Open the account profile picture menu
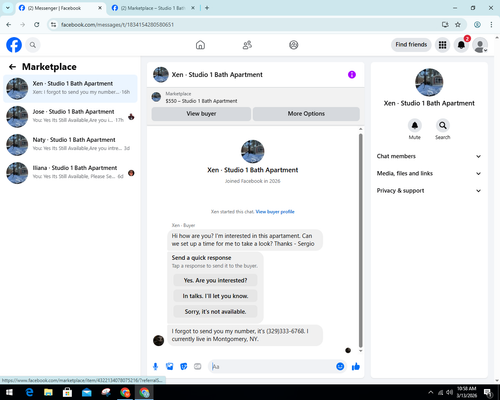Image resolution: width=500 pixels, height=400 pixels. tap(480, 45)
